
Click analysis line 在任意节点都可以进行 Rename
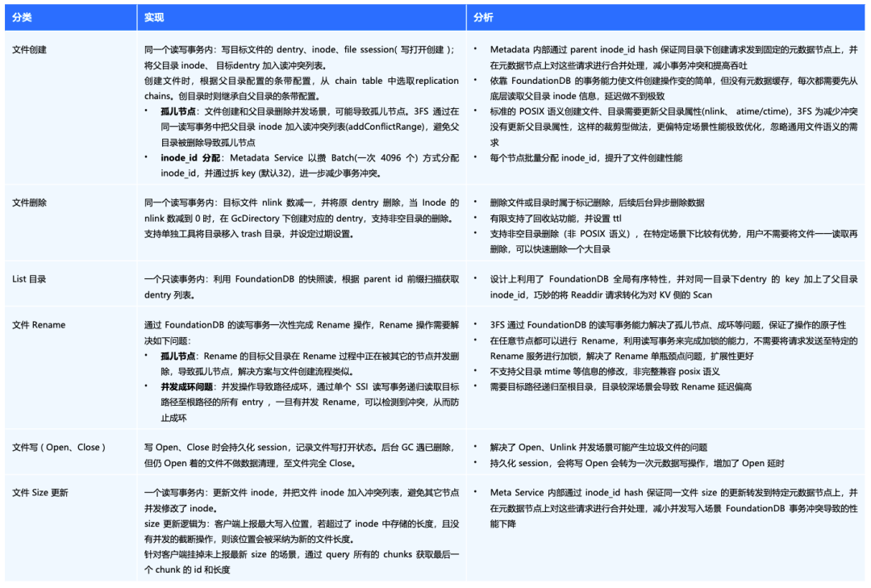673,348
